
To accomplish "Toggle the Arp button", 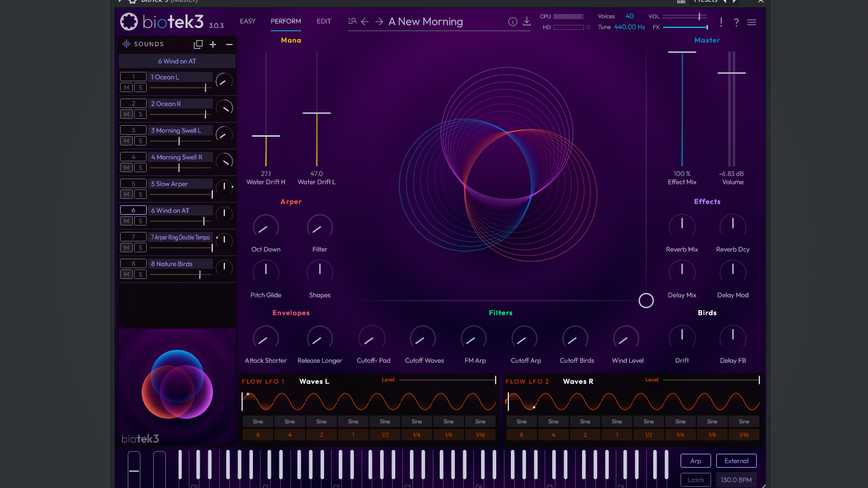I will click(696, 461).
